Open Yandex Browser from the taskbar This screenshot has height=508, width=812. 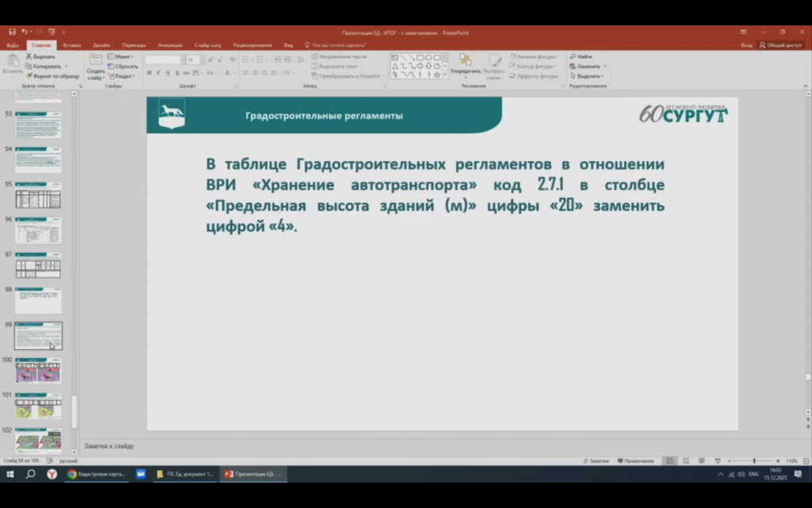tap(52, 474)
